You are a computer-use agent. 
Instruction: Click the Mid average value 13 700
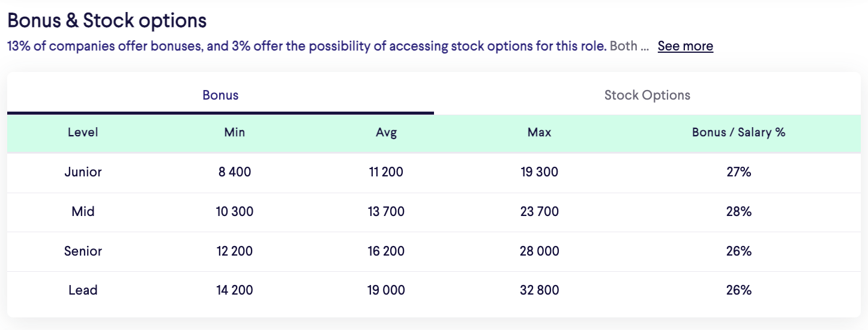[387, 212]
